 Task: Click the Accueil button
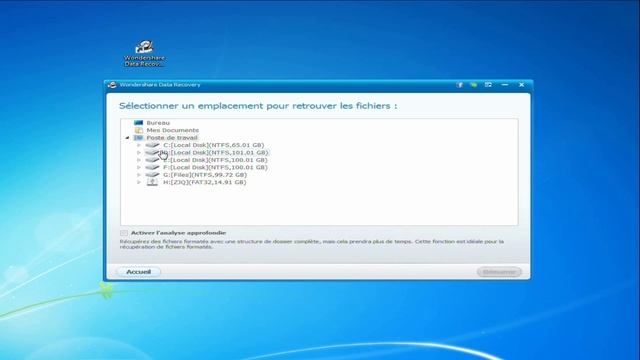click(x=139, y=272)
